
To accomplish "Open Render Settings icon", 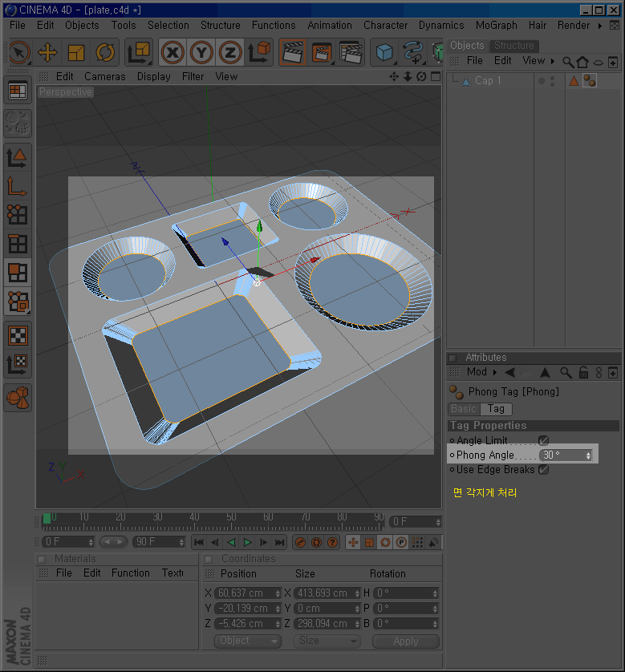I will point(351,53).
